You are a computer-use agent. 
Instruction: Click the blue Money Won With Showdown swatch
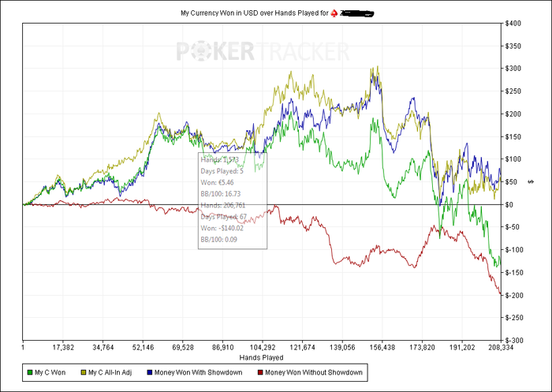(150, 372)
